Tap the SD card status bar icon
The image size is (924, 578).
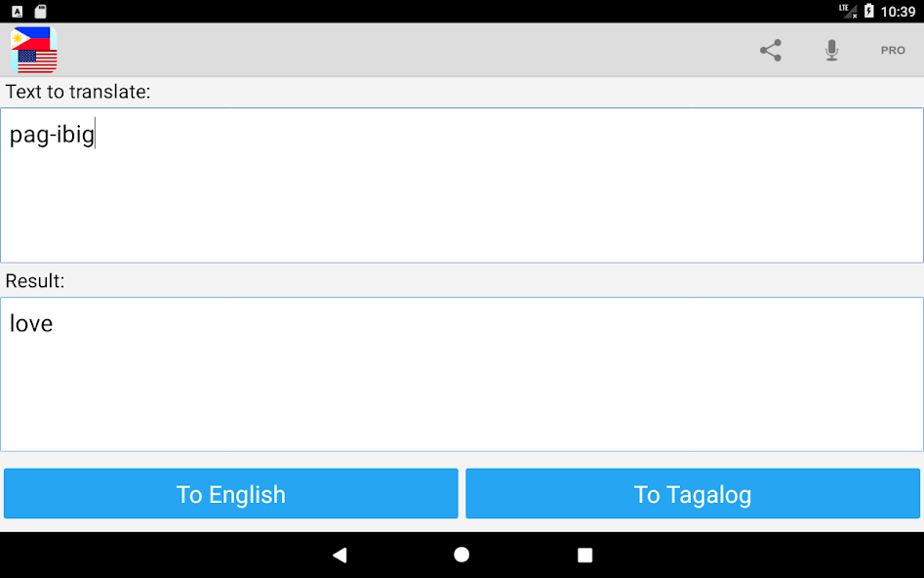click(40, 11)
